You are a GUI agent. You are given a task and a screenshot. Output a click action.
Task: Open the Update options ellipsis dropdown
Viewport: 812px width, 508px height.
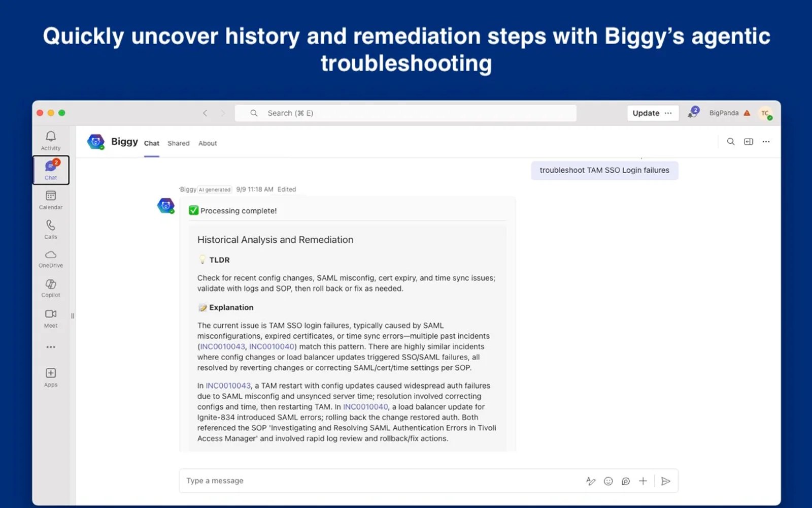pyautogui.click(x=668, y=113)
